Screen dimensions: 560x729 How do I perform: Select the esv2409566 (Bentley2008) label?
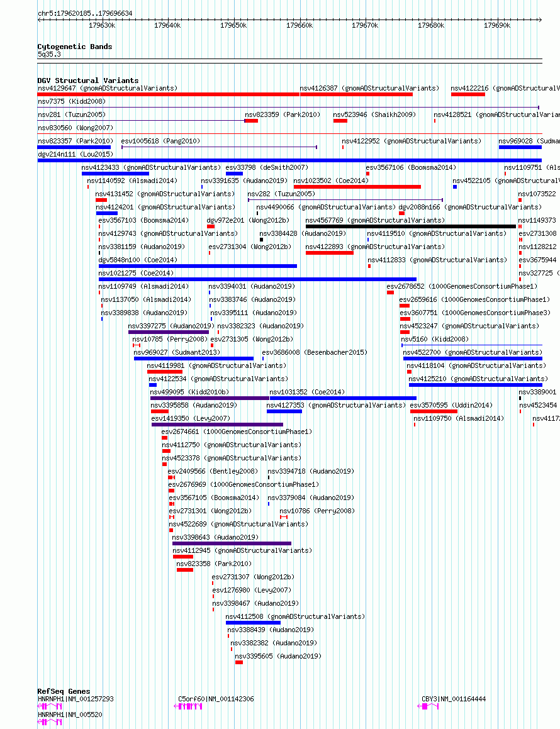tap(213, 472)
